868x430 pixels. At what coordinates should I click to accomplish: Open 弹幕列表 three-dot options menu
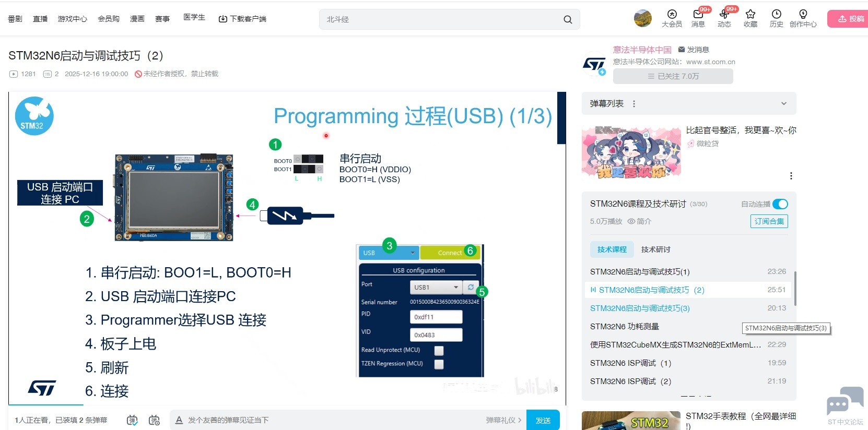634,104
